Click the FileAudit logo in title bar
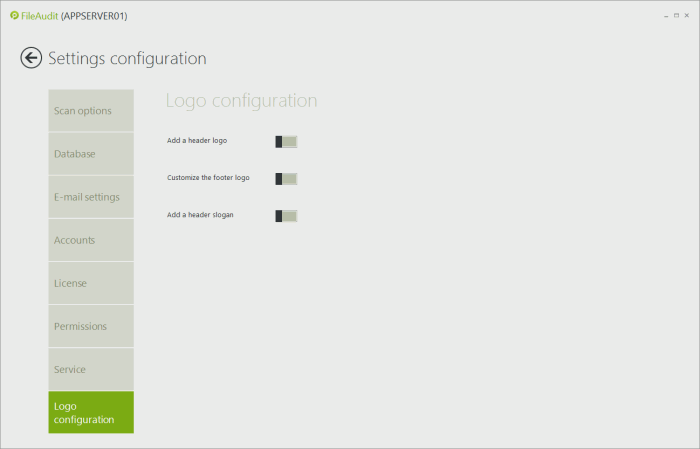 coord(14,16)
